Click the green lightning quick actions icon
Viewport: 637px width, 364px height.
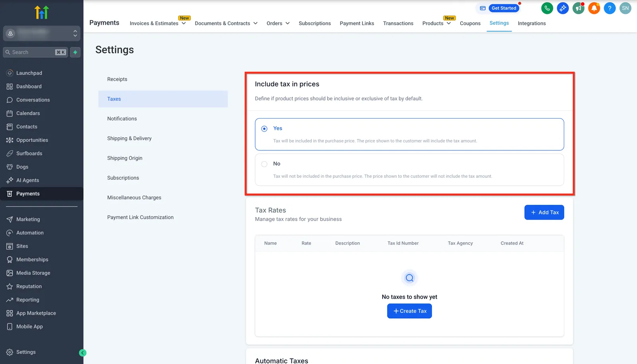75,52
